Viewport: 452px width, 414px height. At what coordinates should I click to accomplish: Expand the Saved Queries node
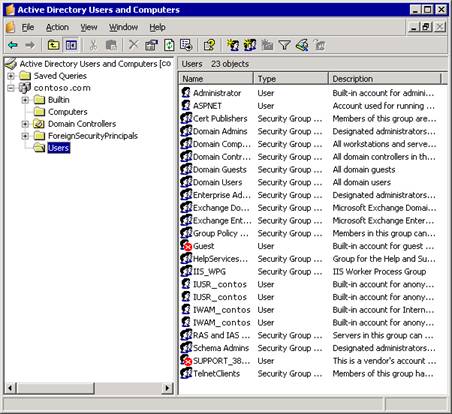tap(11, 76)
